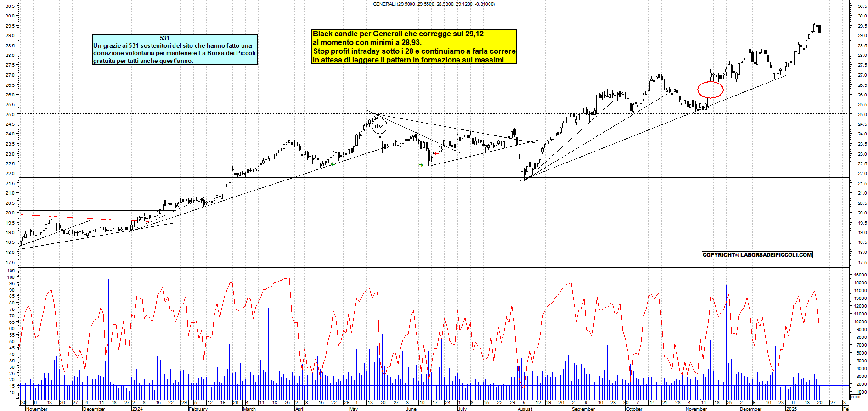Click 'Black candle per Generali che corregge' line
The height and width of the screenshot is (411, 868).
[398, 34]
